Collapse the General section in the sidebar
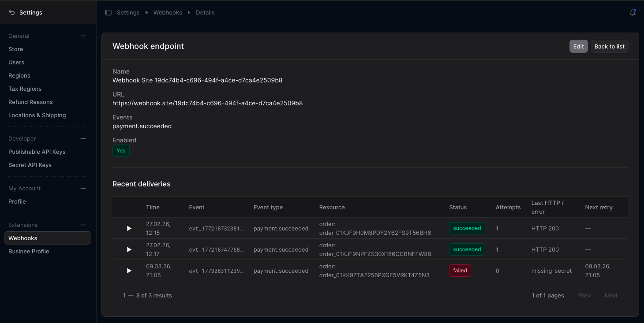This screenshot has width=644, height=323. 83,36
